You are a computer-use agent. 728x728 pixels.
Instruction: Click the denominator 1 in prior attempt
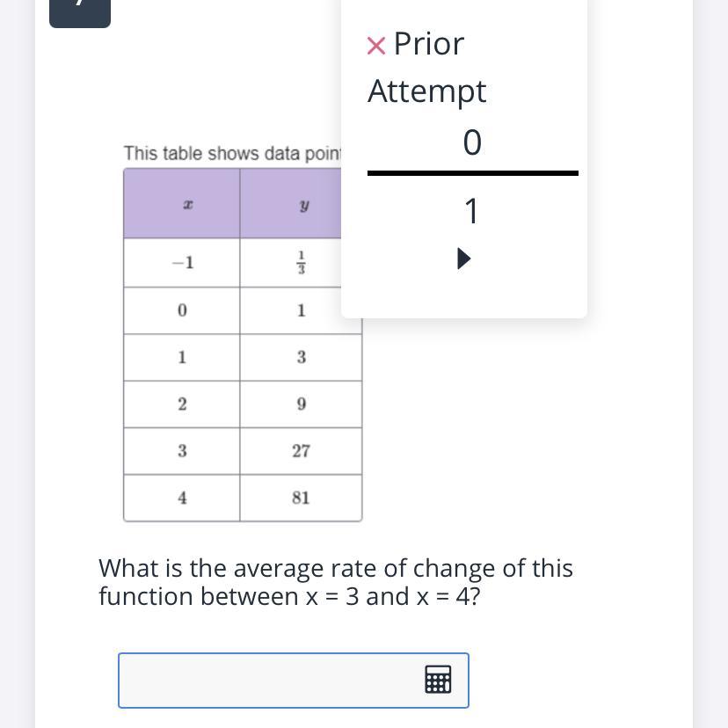(x=472, y=211)
